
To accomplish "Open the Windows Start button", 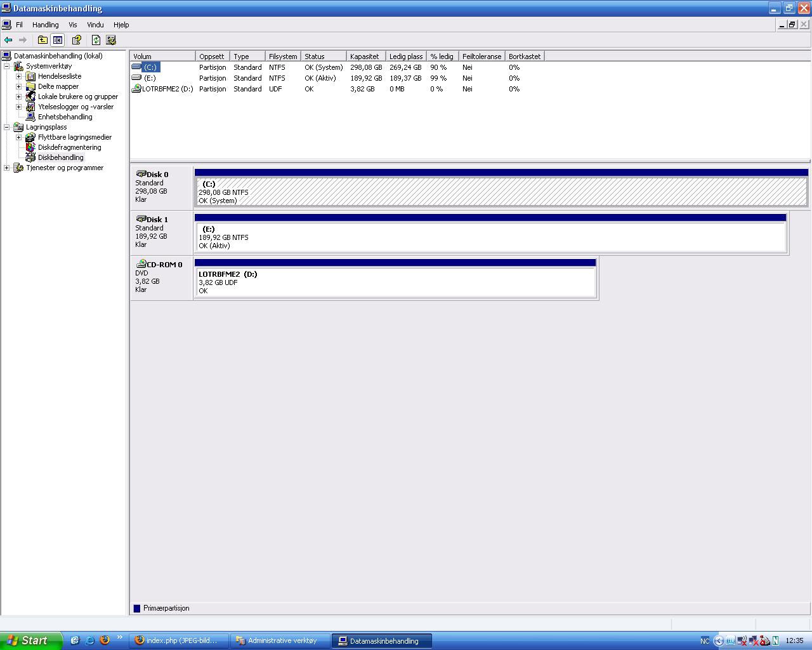I will click(x=31, y=640).
